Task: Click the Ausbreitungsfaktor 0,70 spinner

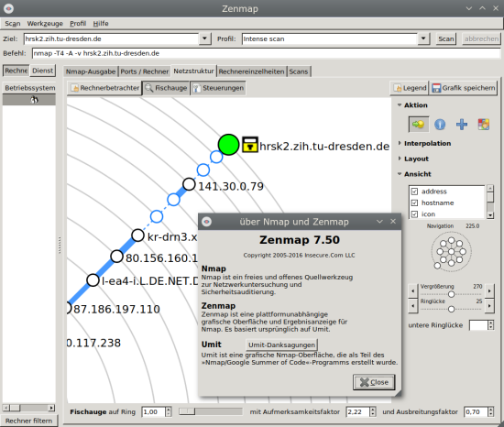Action: click(x=478, y=412)
